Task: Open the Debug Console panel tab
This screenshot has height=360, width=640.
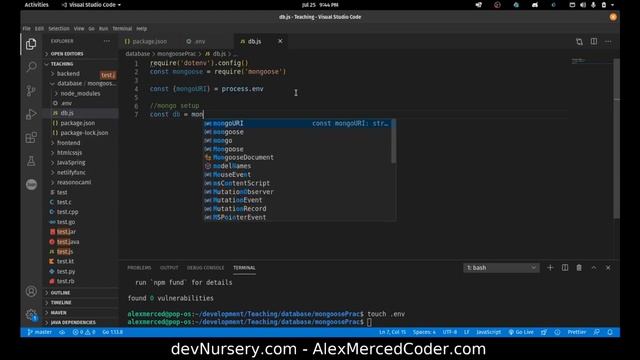Action: (x=205, y=268)
